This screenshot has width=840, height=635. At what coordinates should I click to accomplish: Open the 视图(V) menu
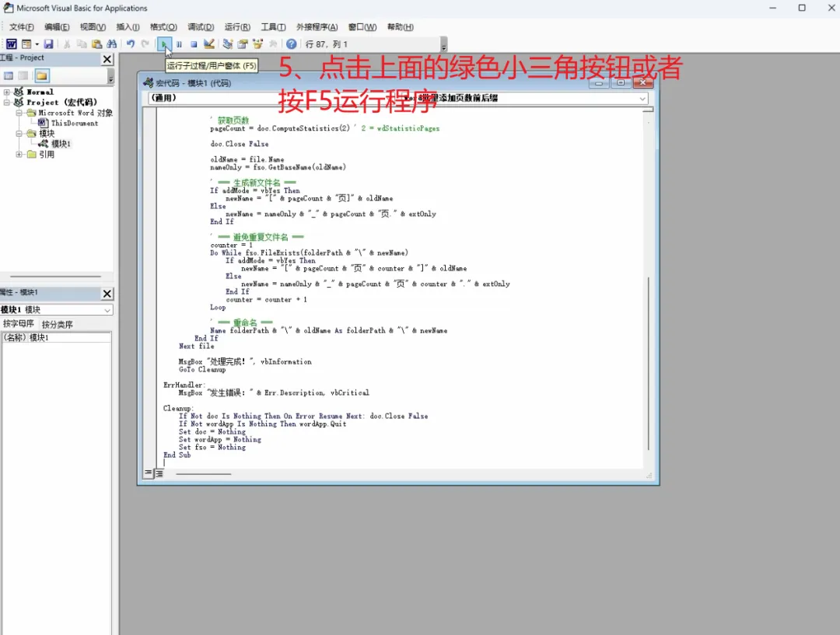pyautogui.click(x=93, y=26)
